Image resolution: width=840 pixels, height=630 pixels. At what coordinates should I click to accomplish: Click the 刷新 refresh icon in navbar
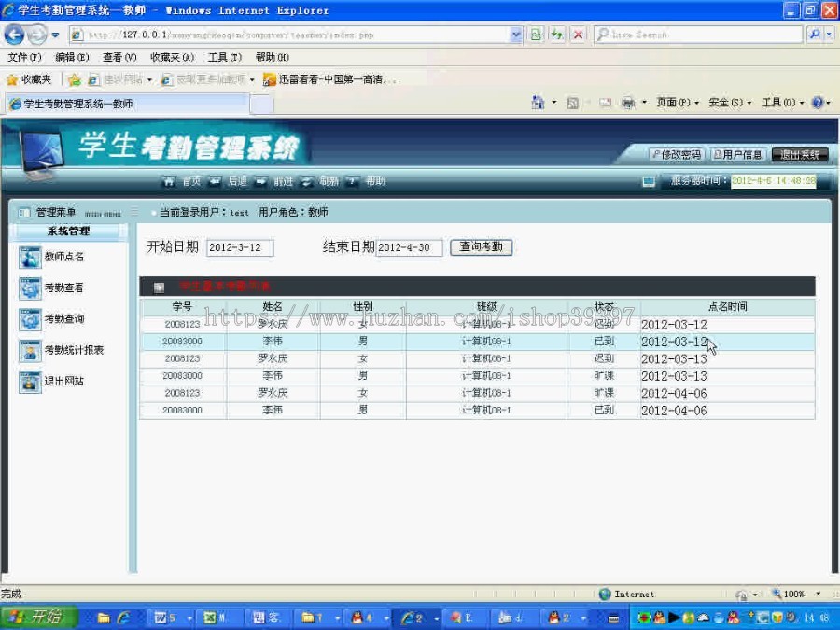pos(307,182)
